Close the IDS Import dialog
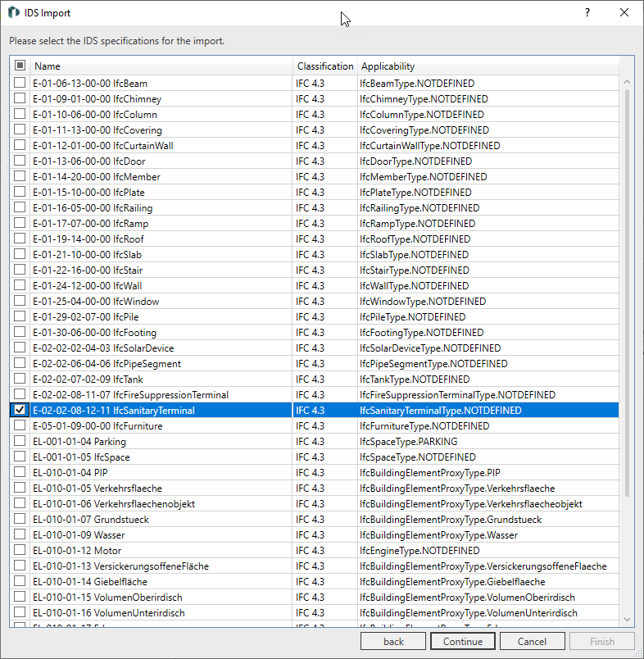Screen dimensions: 644x659 coord(624,13)
